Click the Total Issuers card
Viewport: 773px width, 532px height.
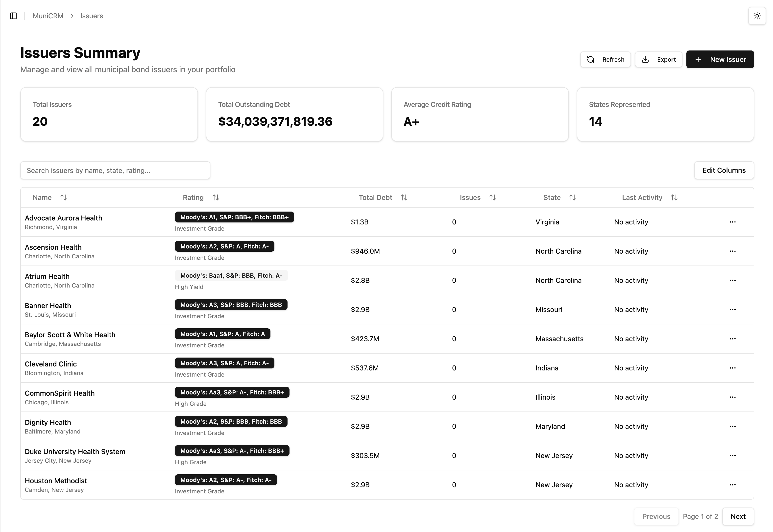tap(109, 114)
